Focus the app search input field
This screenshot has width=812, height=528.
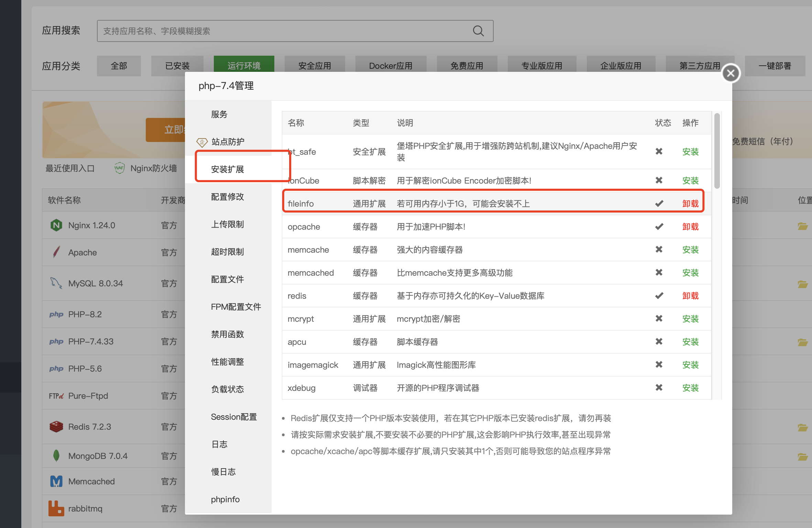(295, 31)
